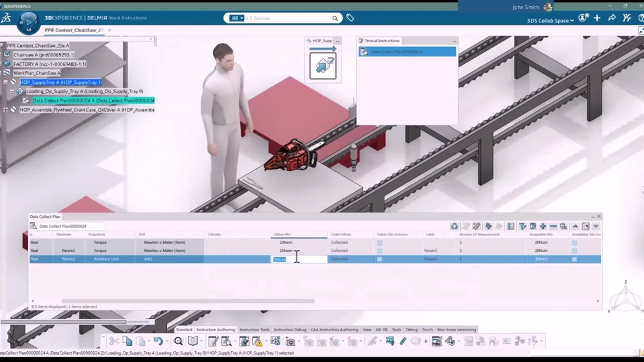Viewport: 644px width, 362px height.
Task: Click the PPR Context_ChainSaw document tab
Action: click(x=74, y=30)
